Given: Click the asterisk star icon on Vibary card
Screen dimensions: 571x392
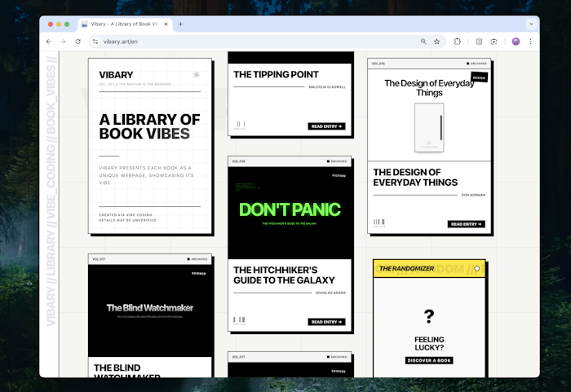Looking at the screenshot, I should coord(197,75).
